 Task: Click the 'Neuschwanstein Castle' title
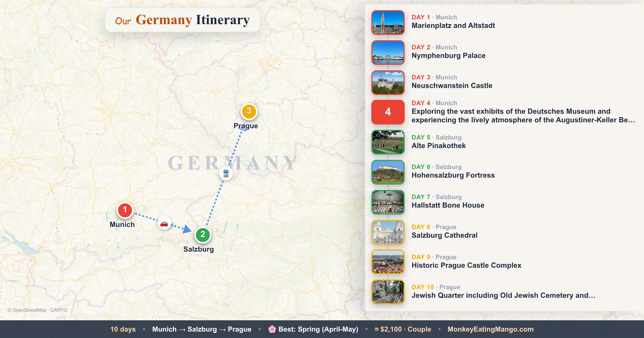pyautogui.click(x=452, y=86)
